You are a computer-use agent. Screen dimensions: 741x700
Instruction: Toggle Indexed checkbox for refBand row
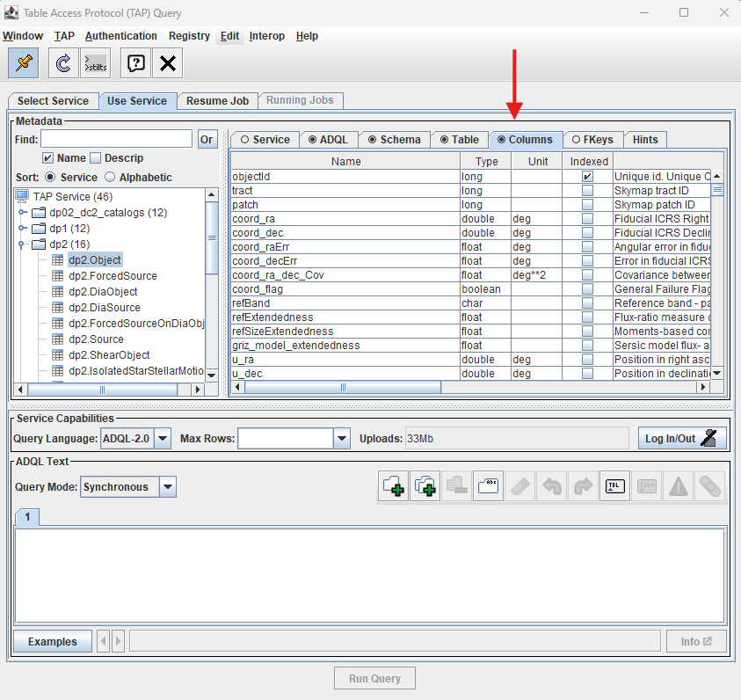(x=587, y=303)
